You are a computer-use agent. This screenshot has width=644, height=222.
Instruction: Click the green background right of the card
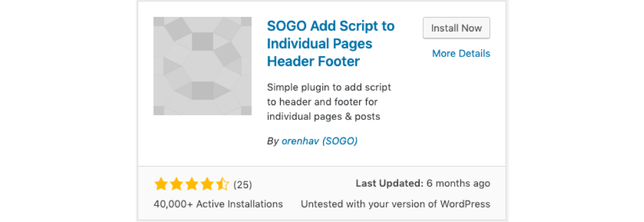[576, 111]
